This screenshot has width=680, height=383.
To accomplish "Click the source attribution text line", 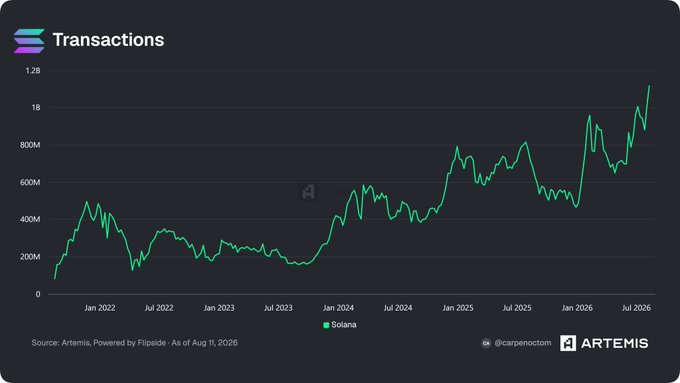I will [134, 343].
